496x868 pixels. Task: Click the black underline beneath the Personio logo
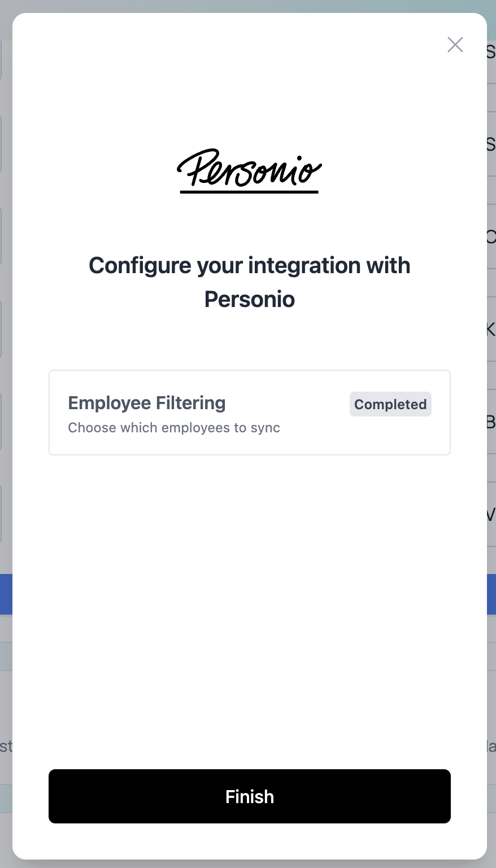click(x=249, y=192)
